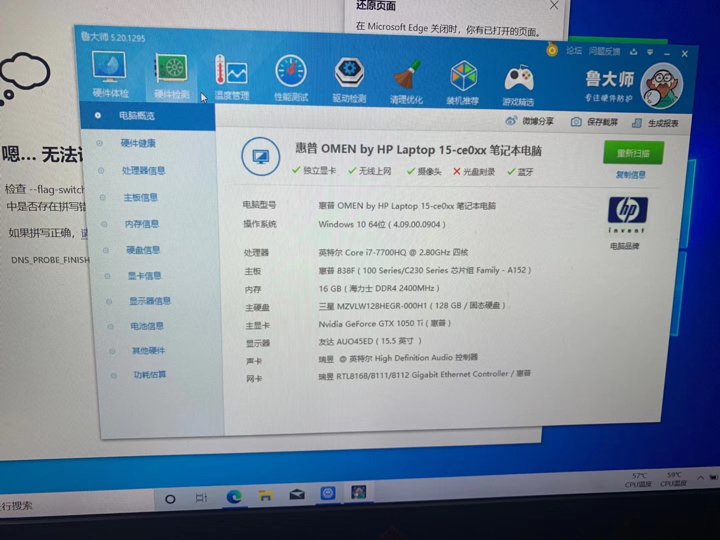Select 处理器信息 in the sidebar
Image resolution: width=720 pixels, height=540 pixels.
pos(143,171)
